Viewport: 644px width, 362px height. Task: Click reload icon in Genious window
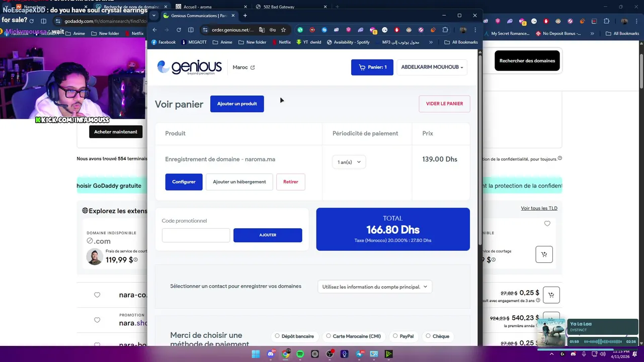(179, 30)
